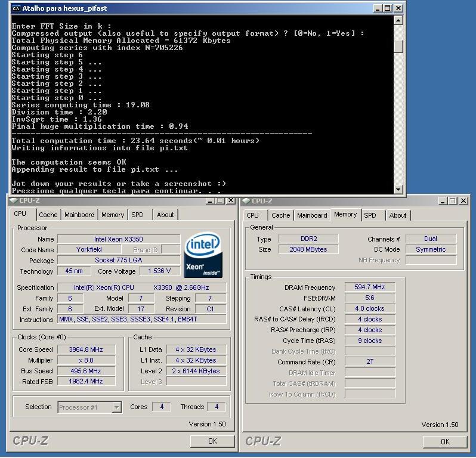Click the Core Voltage value '1.536 V'
The width and height of the screenshot is (476, 458).
(159, 271)
